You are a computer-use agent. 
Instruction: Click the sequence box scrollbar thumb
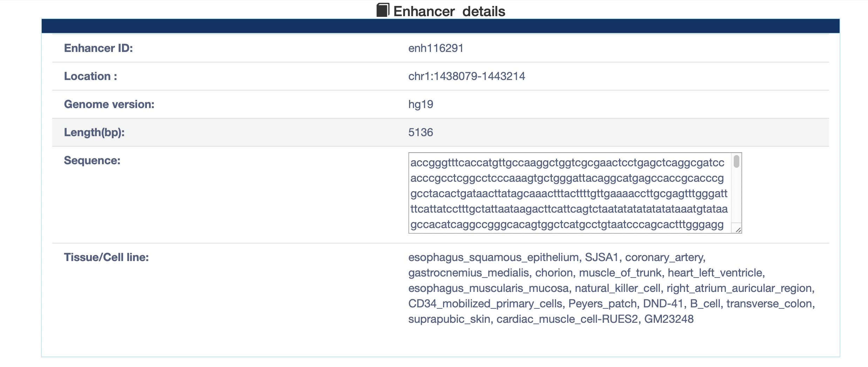pyautogui.click(x=736, y=161)
